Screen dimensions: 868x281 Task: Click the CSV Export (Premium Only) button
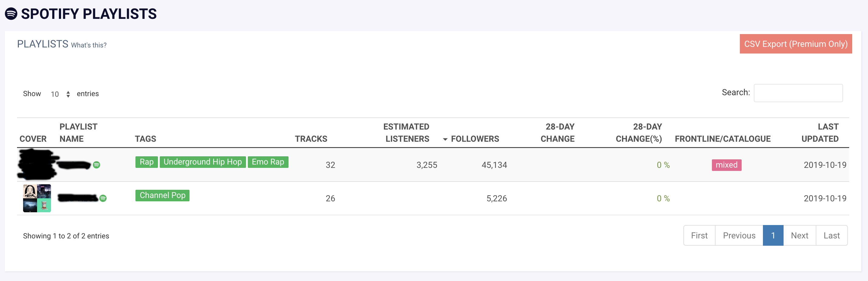(795, 44)
